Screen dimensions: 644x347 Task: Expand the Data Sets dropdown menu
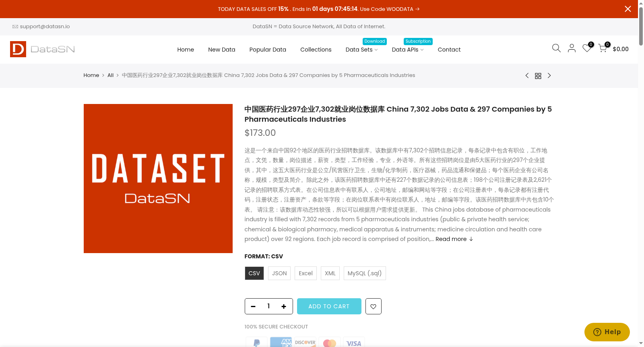[361, 50]
